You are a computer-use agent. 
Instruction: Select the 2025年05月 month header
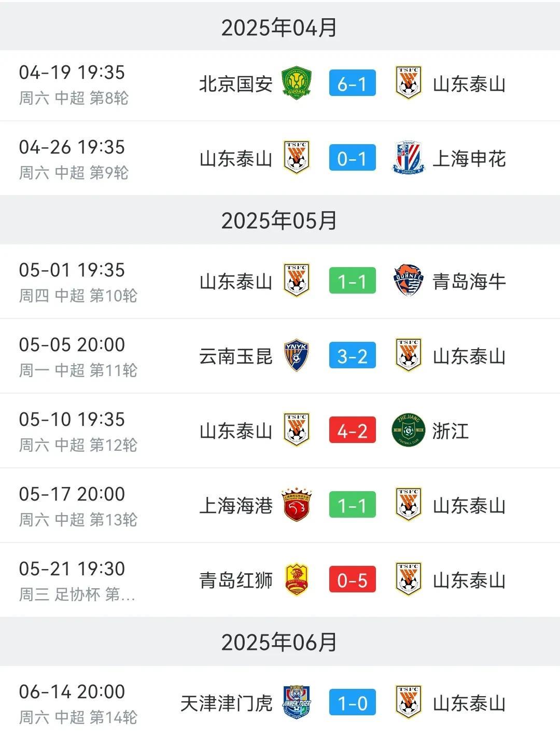pyautogui.click(x=280, y=220)
